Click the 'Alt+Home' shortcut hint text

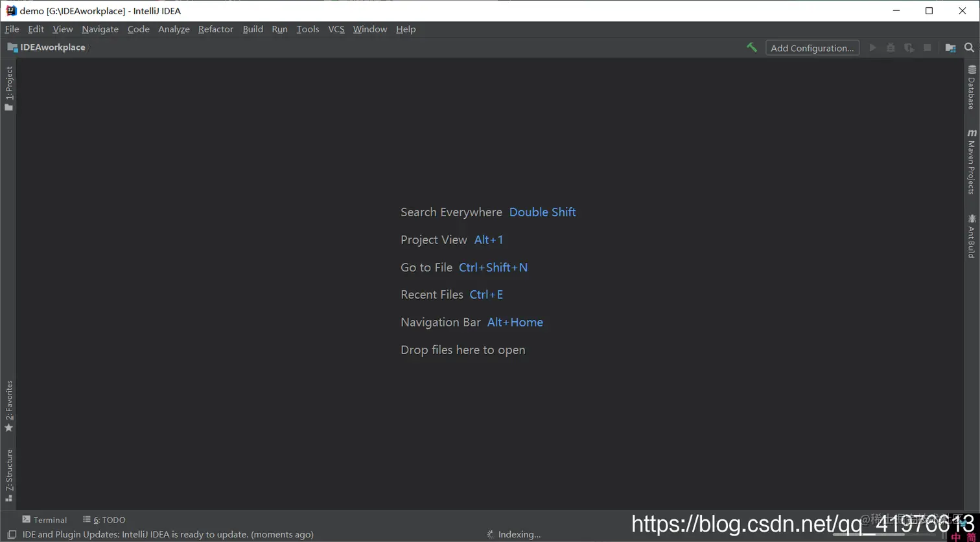tap(515, 322)
